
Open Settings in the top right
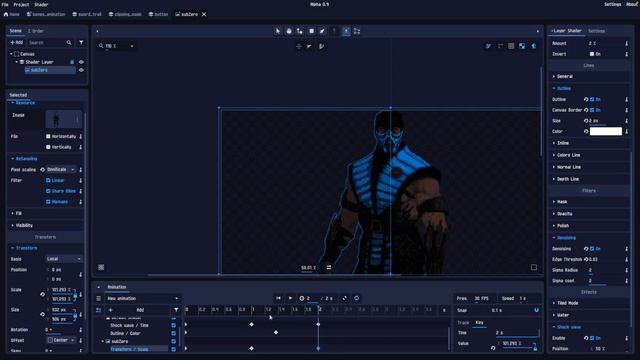(613, 4)
